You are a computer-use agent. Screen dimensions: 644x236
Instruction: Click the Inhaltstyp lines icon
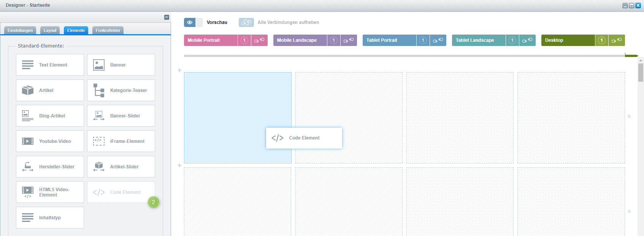click(x=28, y=218)
